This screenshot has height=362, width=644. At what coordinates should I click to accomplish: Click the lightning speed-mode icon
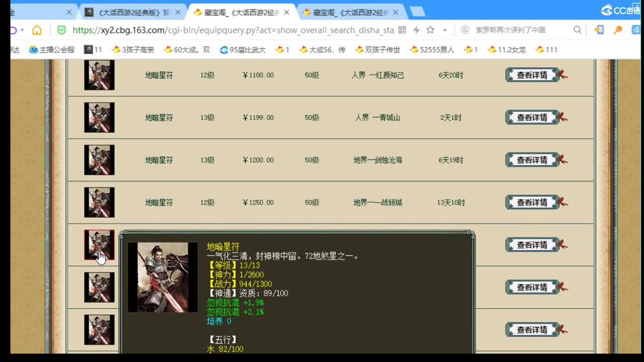coord(416,30)
